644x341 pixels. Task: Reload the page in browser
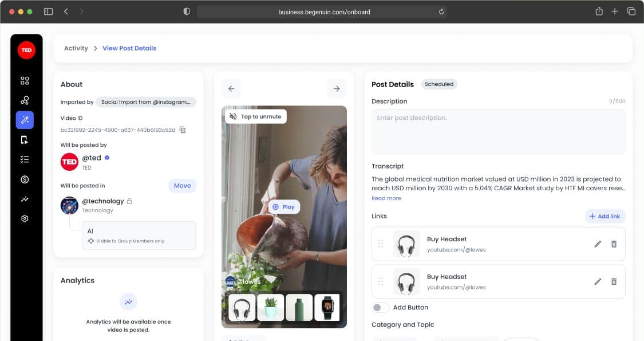pos(441,11)
